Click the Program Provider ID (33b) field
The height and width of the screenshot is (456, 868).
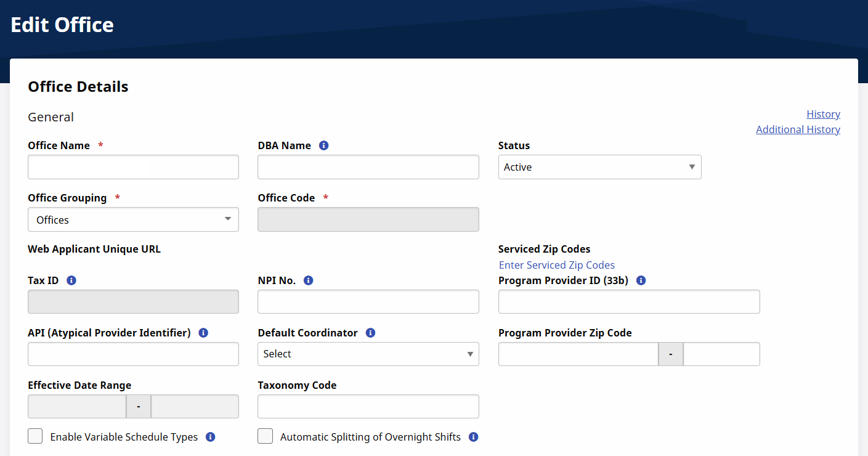628,302
